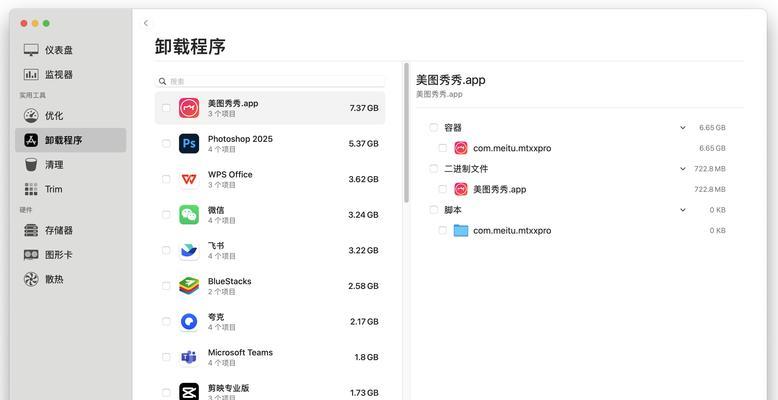Open 存储器 section in the sidebar
778x400 pixels.
(x=70, y=230)
